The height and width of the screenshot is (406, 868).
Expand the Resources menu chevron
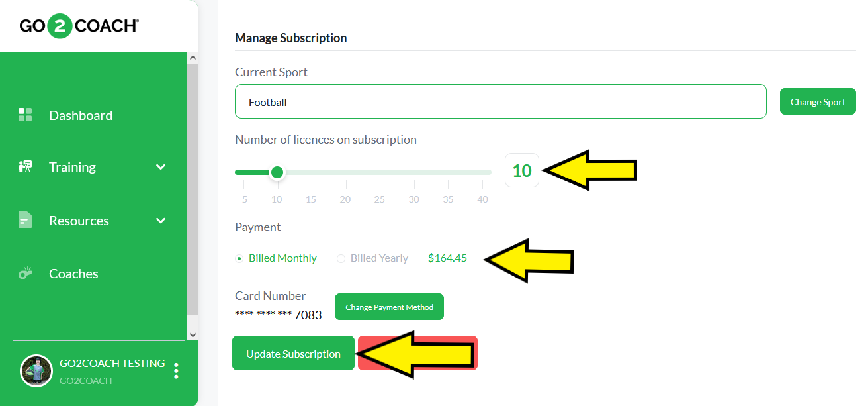pos(161,221)
